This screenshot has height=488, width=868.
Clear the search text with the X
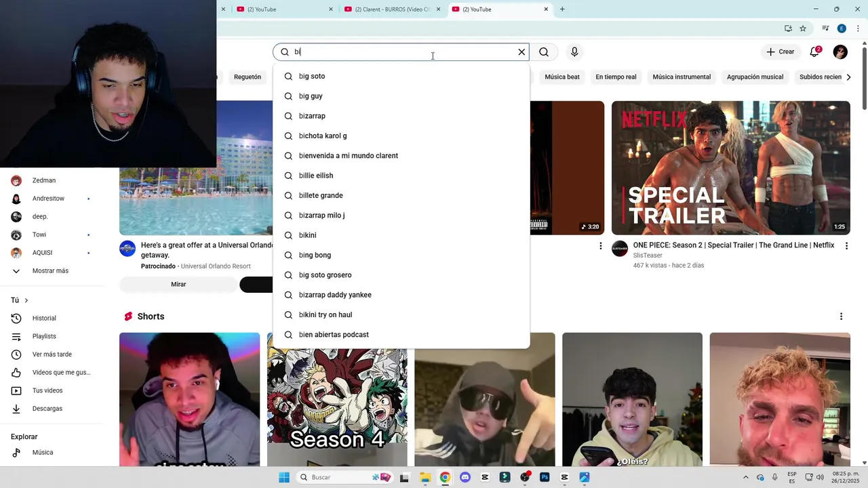click(x=521, y=52)
